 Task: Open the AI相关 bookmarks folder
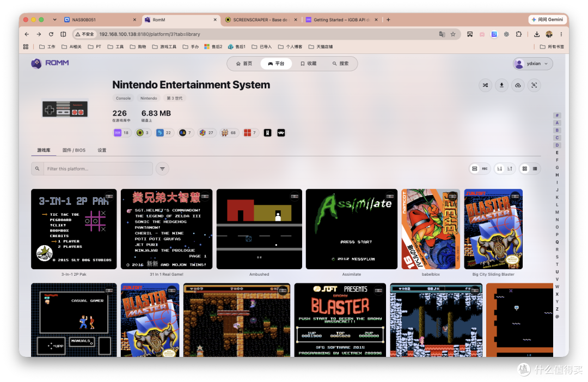(x=71, y=47)
